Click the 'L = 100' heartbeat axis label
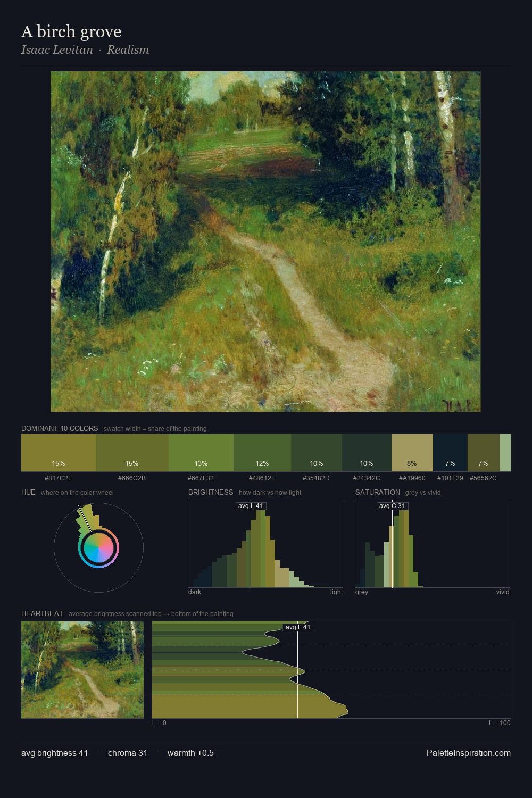The width and height of the screenshot is (532, 798). (500, 723)
